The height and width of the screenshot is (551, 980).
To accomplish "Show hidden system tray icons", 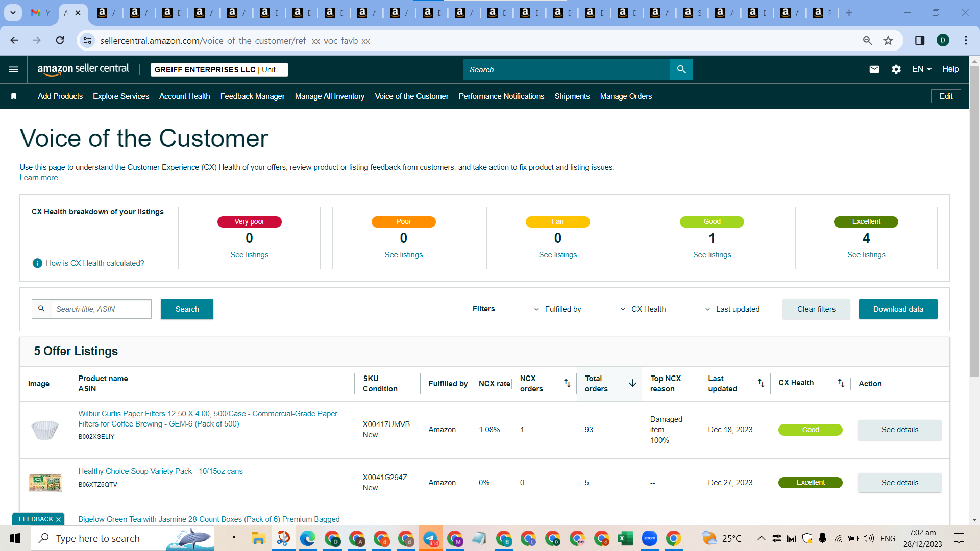I will (x=761, y=538).
